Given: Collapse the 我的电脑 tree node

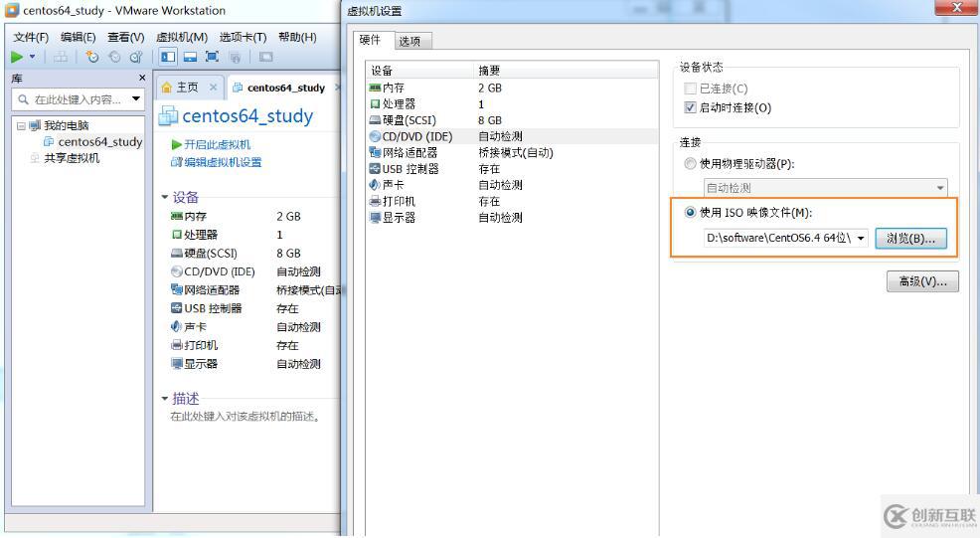Looking at the screenshot, I should click(x=21, y=125).
